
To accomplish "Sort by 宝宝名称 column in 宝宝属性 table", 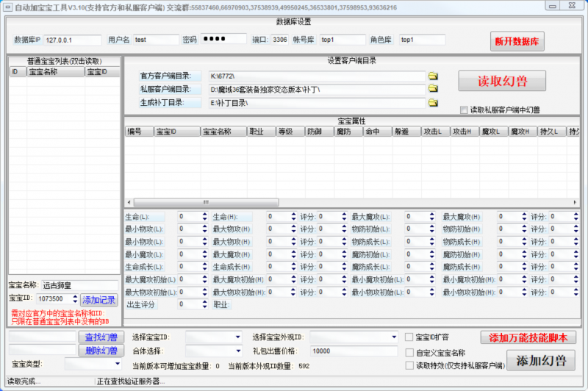I will (x=223, y=132).
